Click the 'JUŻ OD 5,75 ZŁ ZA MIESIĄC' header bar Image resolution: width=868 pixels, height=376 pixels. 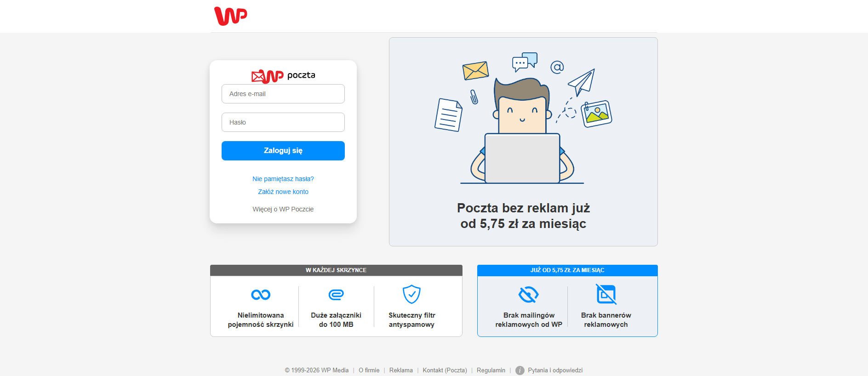pos(567,270)
